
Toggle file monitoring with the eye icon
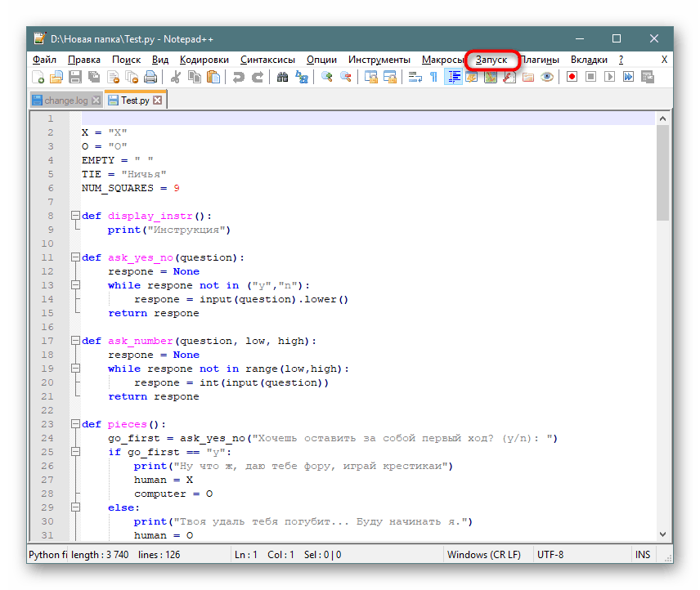(547, 77)
